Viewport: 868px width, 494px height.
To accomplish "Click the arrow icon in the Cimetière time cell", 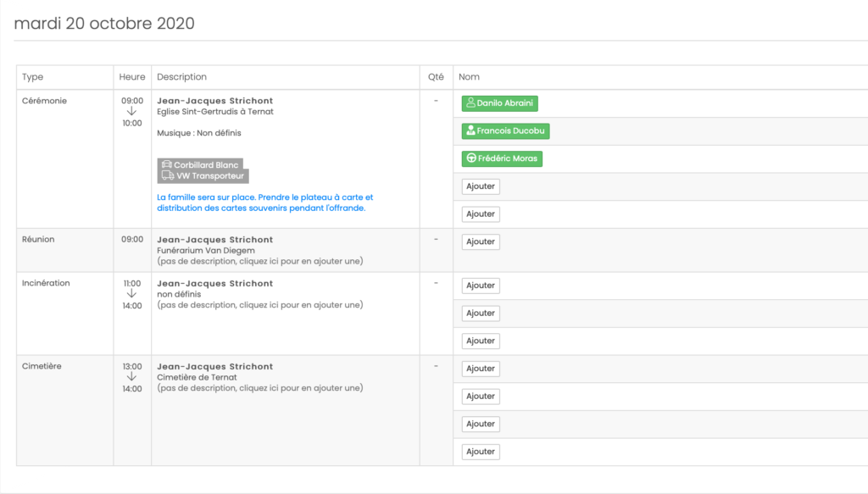I will (131, 377).
